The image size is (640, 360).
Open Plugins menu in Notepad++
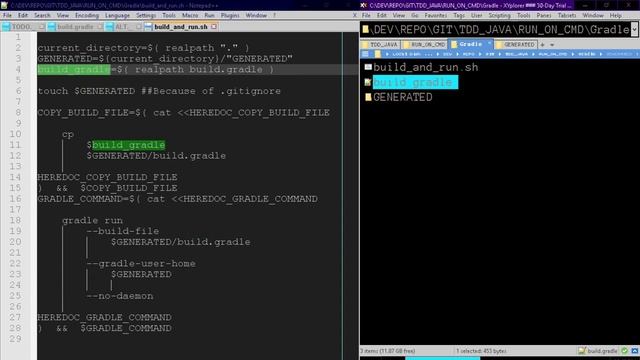[230, 16]
